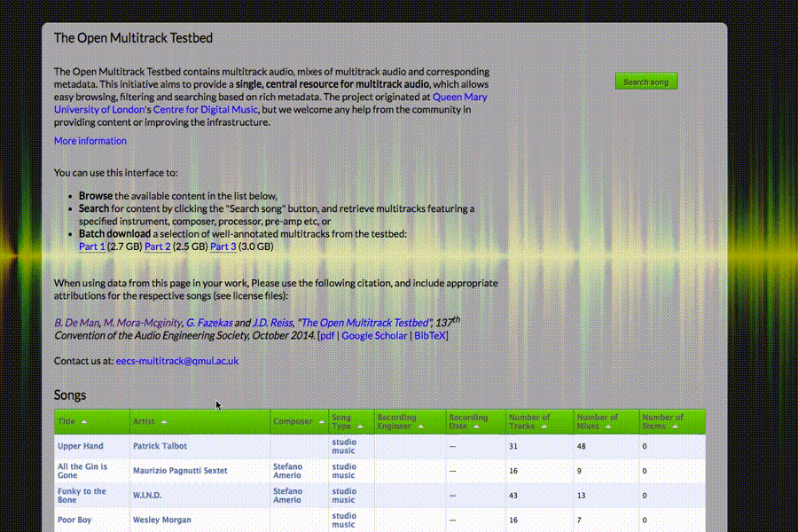Sort by Number of Tracks arrow
This screenshot has height=532, width=798.
(544, 426)
